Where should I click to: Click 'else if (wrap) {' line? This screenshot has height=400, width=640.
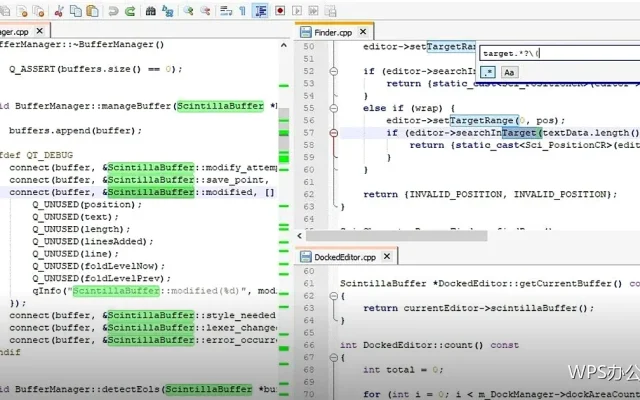point(409,108)
